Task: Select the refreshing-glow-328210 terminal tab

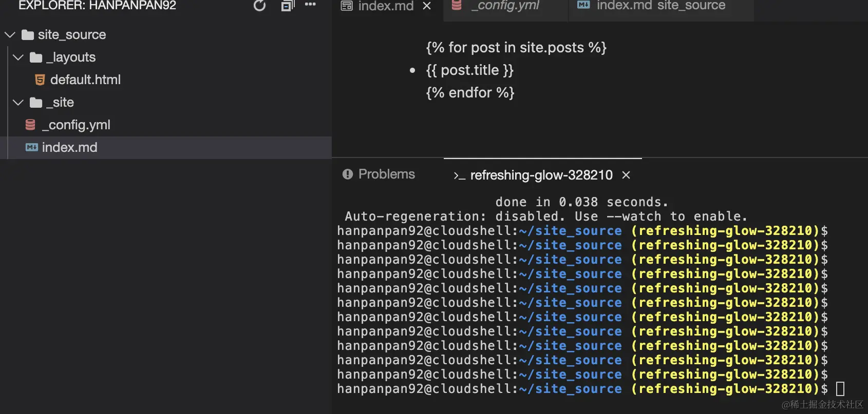Action: [541, 175]
